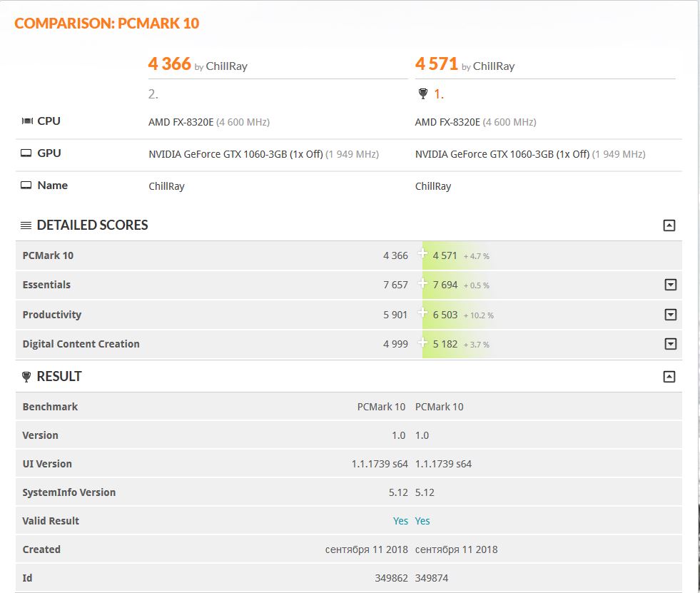Click the first Created date сентября 11 2018
This screenshot has height=593, width=700.
367,549
